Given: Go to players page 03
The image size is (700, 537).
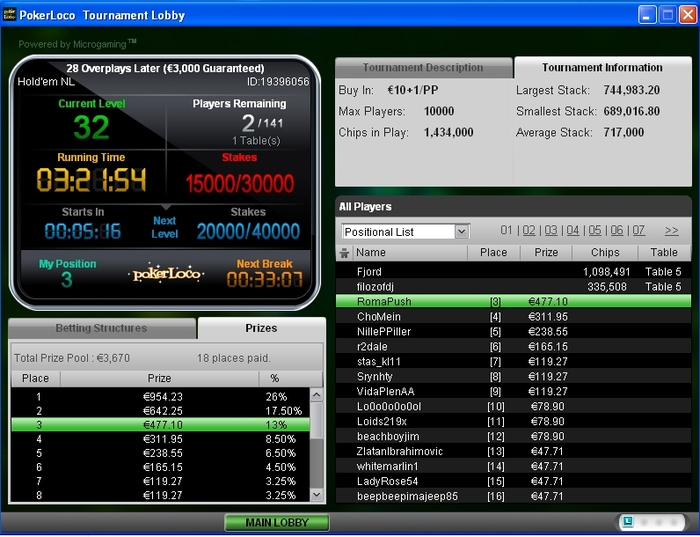Looking at the screenshot, I should coord(551,230).
